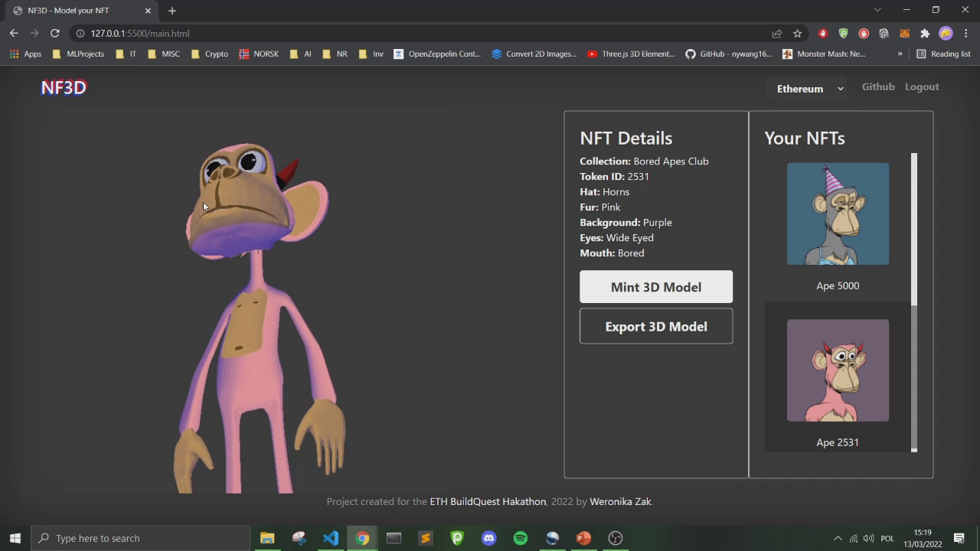Image resolution: width=980 pixels, height=551 pixels.
Task: Select the Ape 5000 thumbnail
Action: point(838,214)
